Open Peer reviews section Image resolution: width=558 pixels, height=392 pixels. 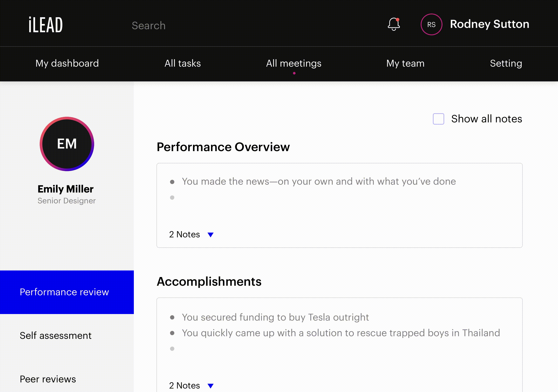click(x=48, y=379)
